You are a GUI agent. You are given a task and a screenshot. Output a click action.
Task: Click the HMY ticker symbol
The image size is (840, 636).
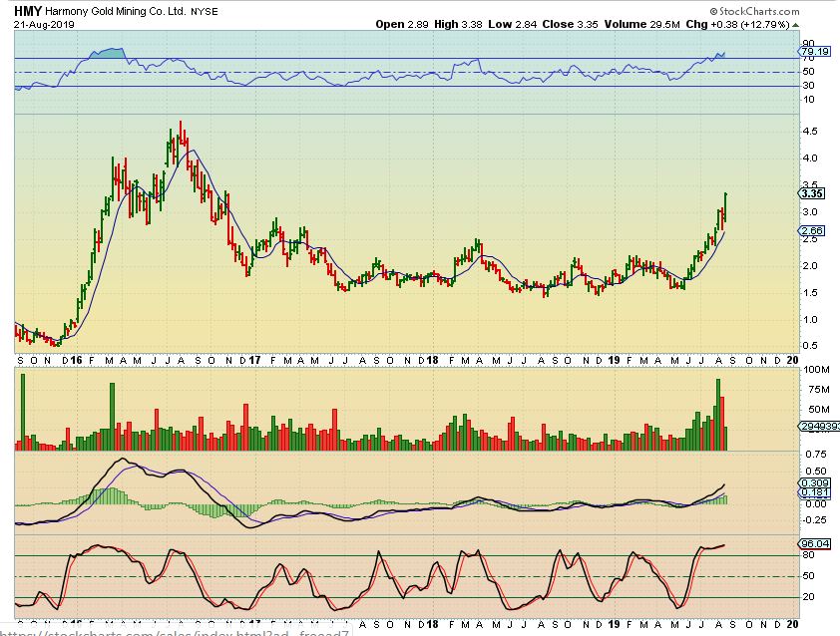(x=28, y=11)
